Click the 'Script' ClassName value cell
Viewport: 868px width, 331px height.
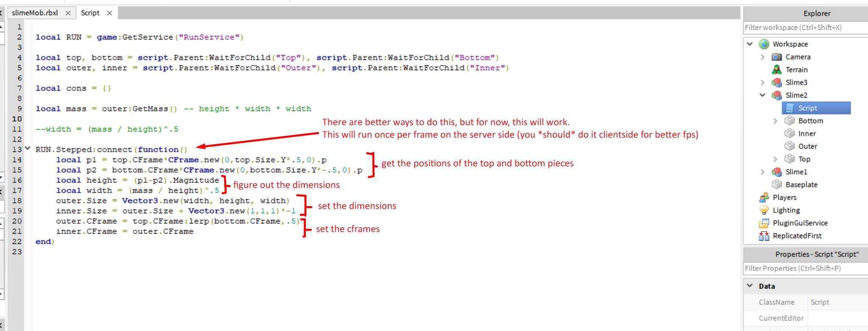point(838,302)
